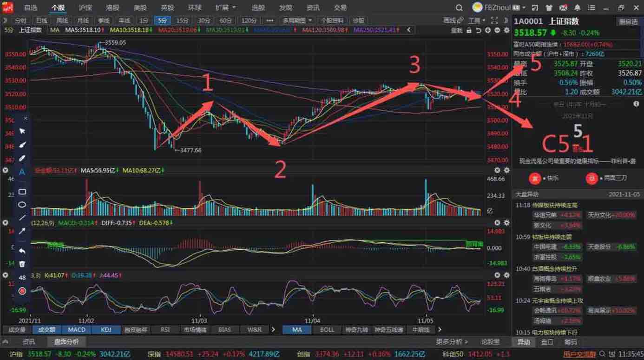Delete drawings with trash icon
Screen dimensions: 644x360
[x=22, y=264]
